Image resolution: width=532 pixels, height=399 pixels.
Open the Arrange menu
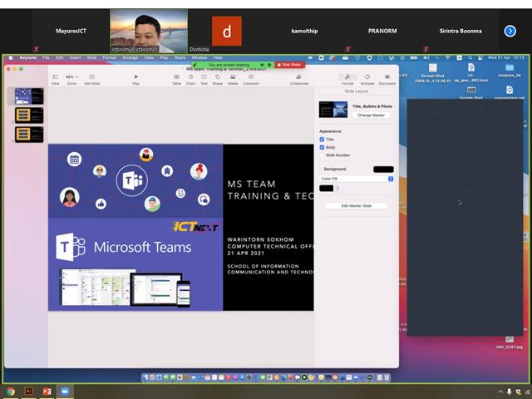130,57
